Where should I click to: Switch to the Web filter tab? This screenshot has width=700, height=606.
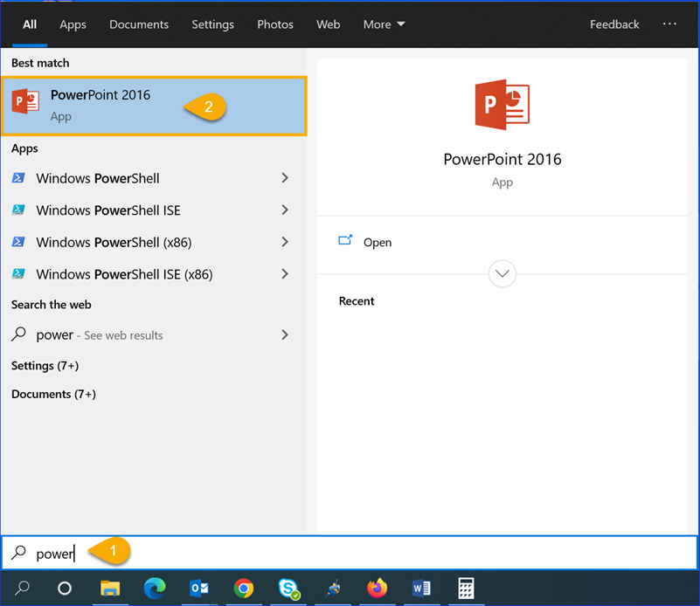point(328,24)
